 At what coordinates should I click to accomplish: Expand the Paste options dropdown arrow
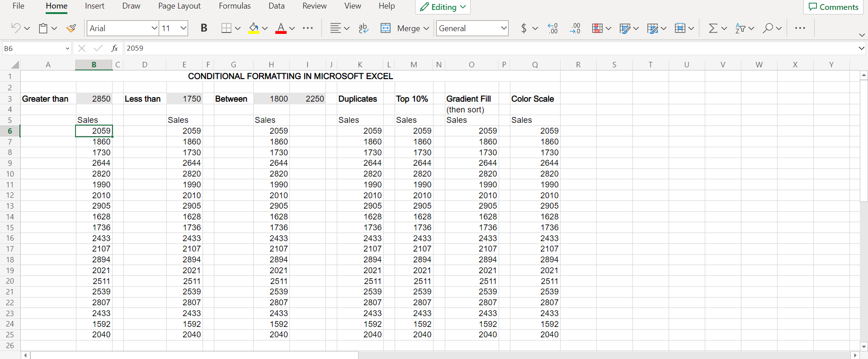point(54,28)
